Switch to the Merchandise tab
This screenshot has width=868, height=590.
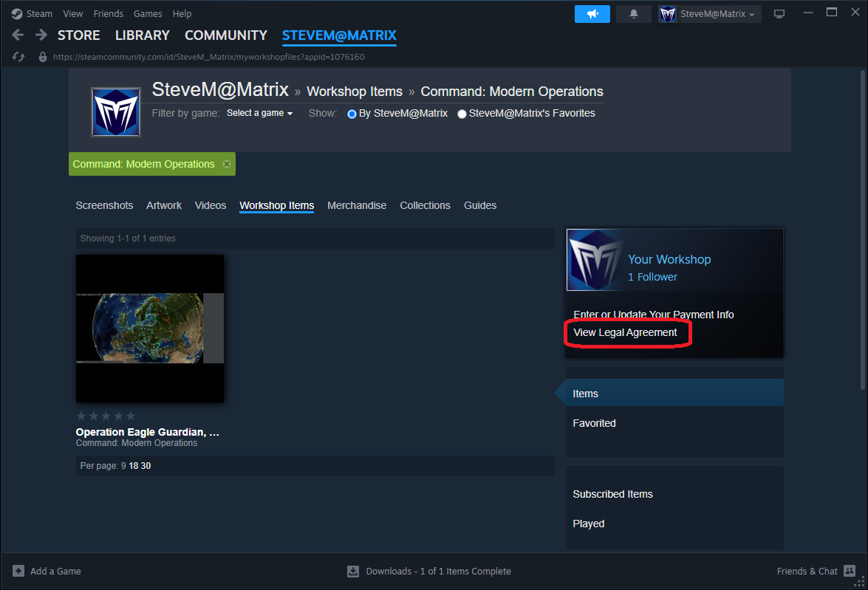click(x=357, y=205)
